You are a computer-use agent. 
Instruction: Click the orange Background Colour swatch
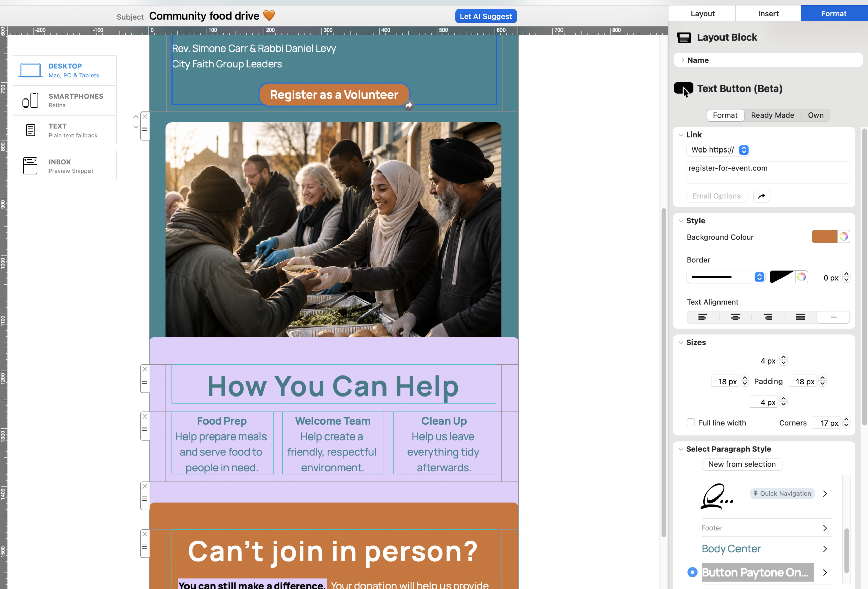pos(825,237)
